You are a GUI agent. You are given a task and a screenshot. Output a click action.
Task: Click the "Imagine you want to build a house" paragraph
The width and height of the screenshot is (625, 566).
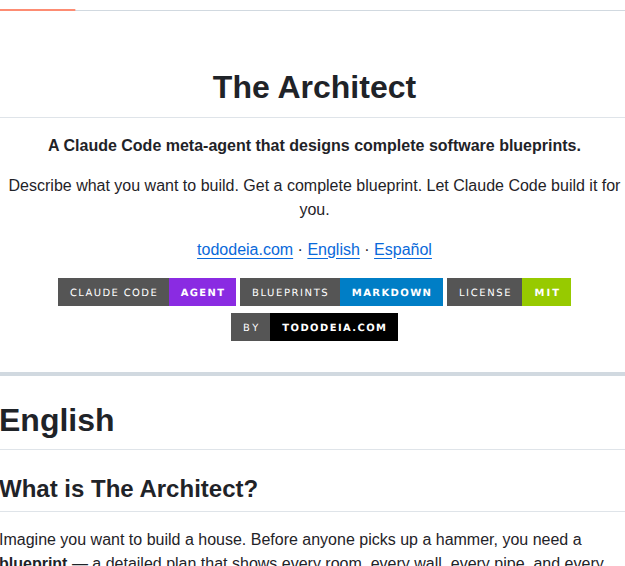[303, 550]
